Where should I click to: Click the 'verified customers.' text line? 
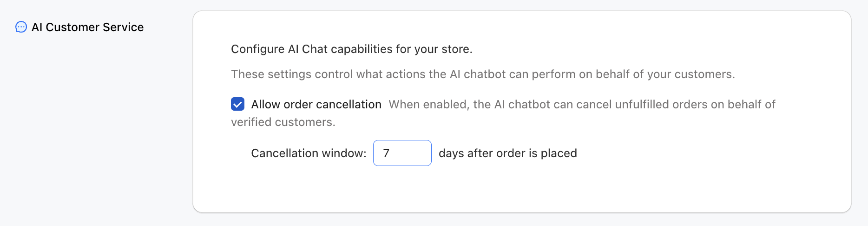[x=283, y=122]
